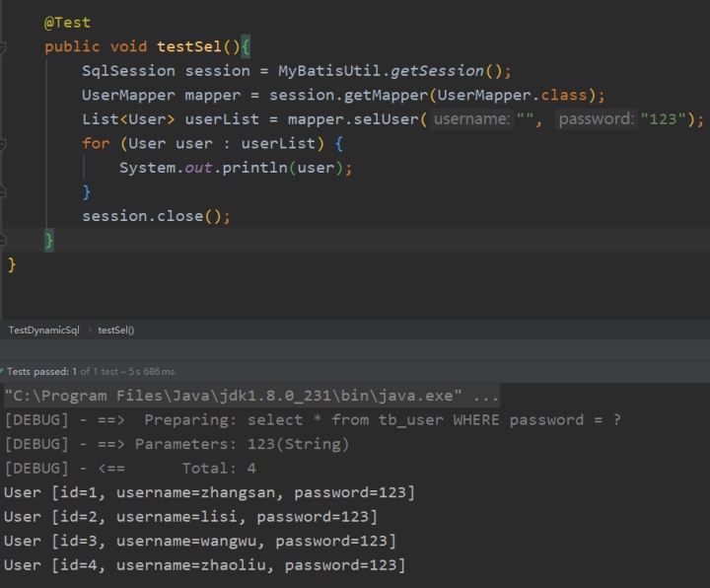Click the selUser method call

coord(386,119)
